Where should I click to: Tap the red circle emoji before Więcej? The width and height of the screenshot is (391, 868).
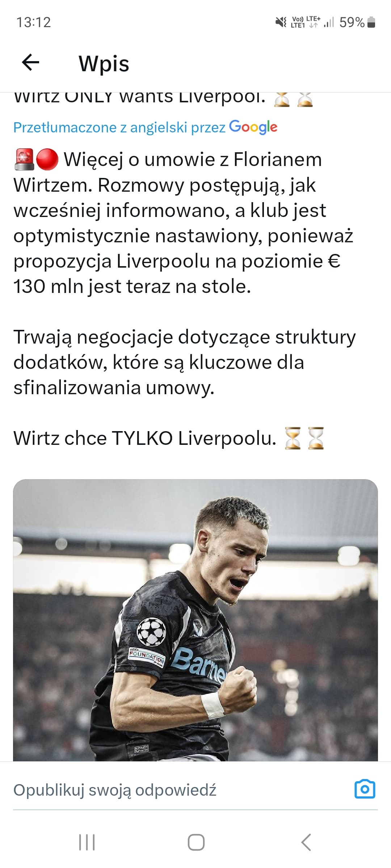tap(47, 159)
